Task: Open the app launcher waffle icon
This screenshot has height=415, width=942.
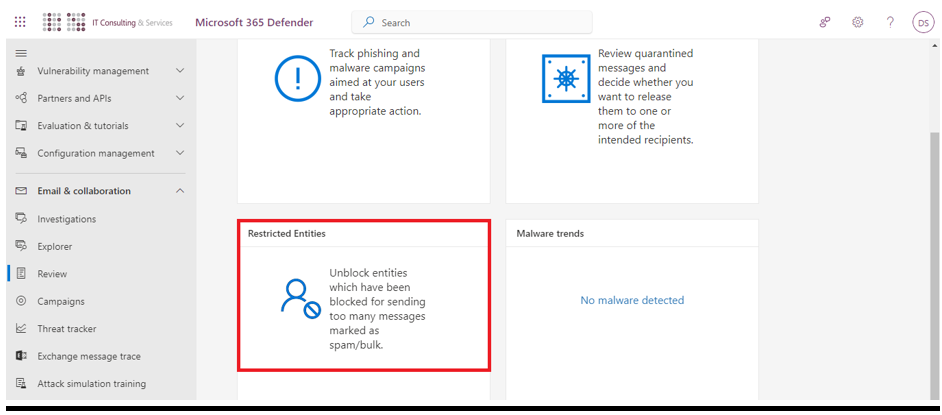Action: (x=20, y=22)
